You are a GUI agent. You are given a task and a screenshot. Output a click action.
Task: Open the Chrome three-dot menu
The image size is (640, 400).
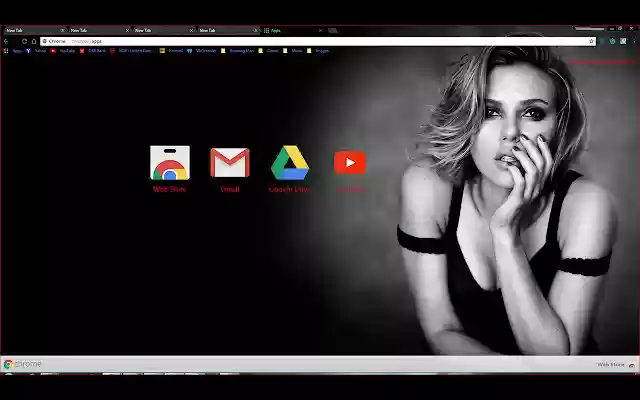634,41
